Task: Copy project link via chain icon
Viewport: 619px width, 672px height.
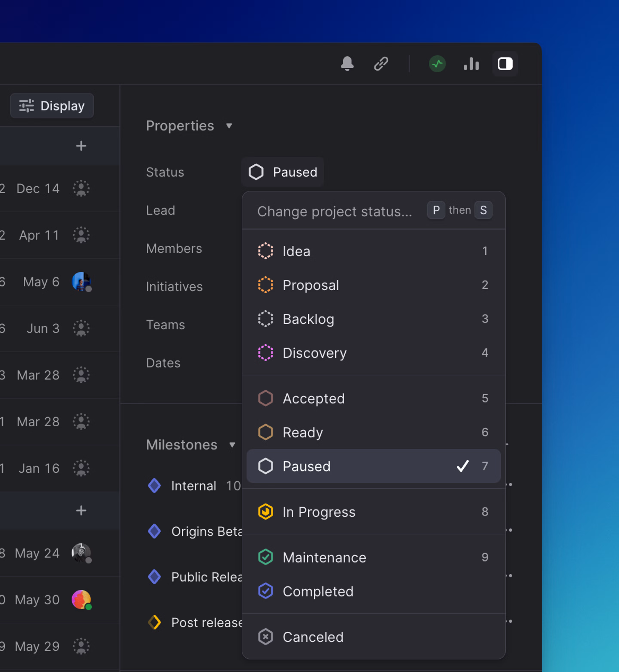Action: coord(381,64)
